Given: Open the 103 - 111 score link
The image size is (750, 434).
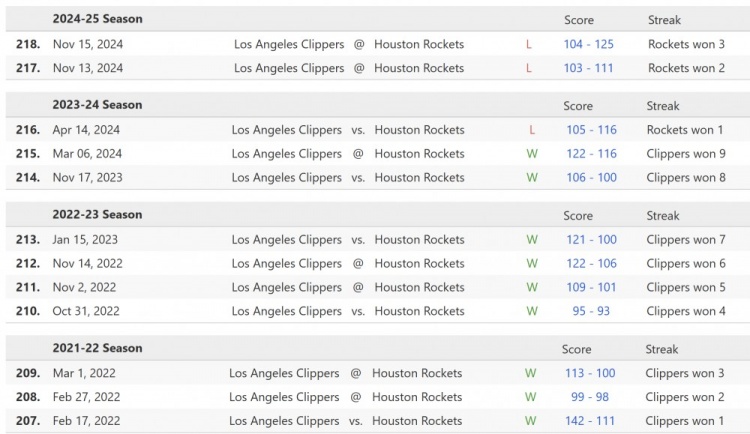Looking at the screenshot, I should 589,68.
